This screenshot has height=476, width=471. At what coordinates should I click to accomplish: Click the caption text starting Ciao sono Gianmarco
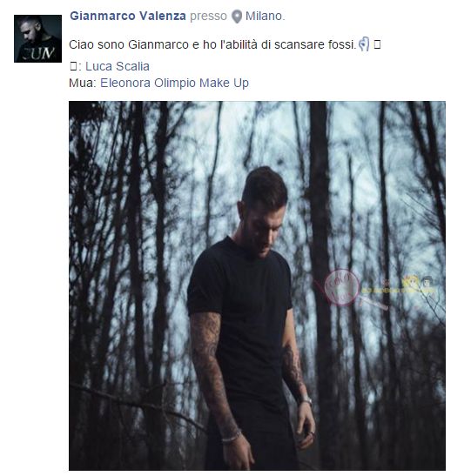click(212, 44)
